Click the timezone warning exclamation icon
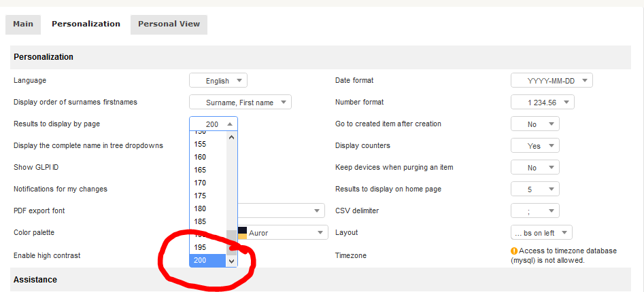The height and width of the screenshot is (292, 644). tap(514, 251)
